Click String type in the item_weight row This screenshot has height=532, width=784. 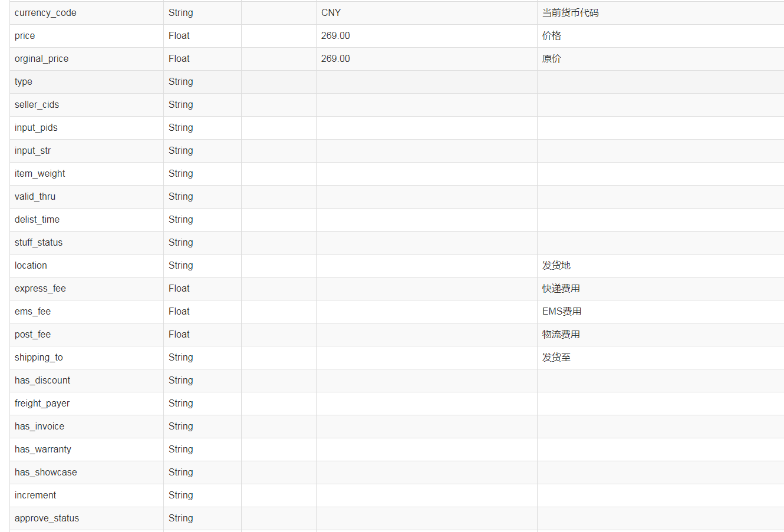pos(181,174)
